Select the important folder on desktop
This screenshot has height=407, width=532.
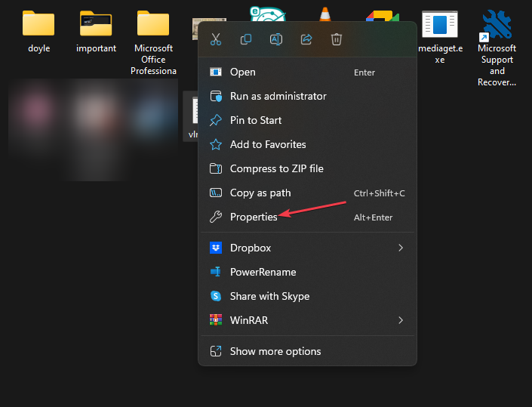point(96,32)
